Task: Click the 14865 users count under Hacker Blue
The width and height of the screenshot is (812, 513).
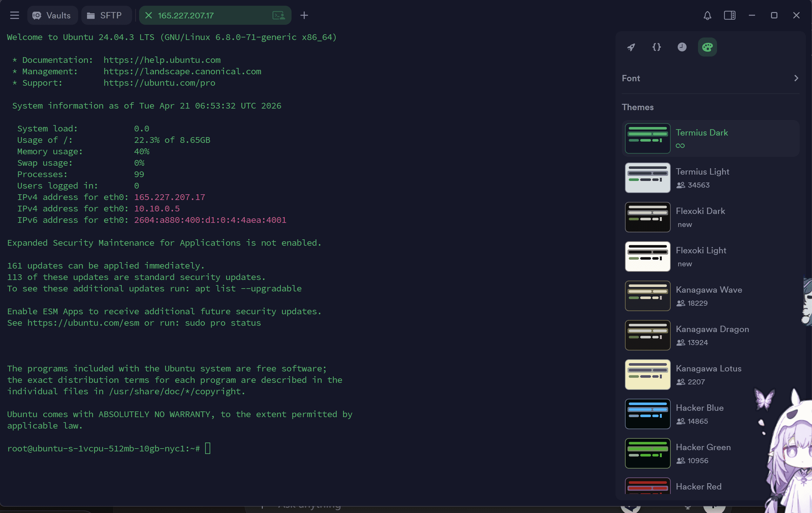Action: 692,421
